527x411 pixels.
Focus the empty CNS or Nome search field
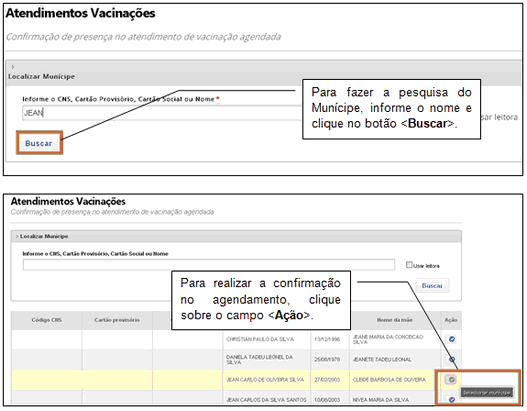click(209, 265)
